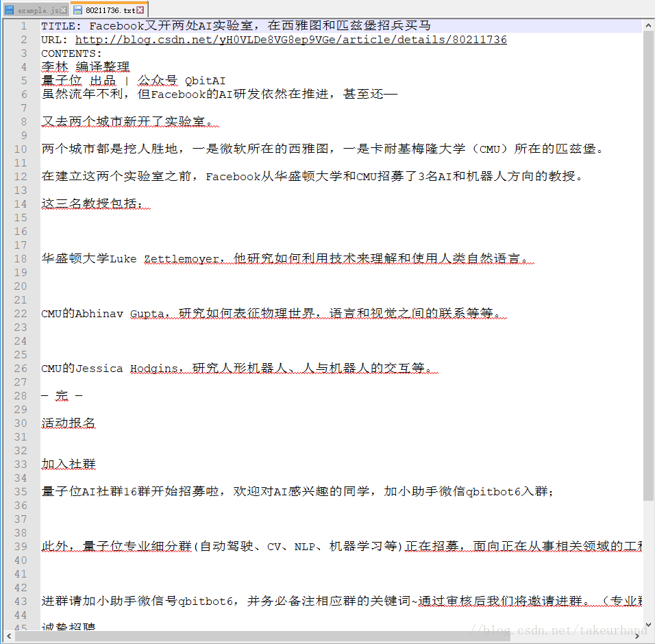This screenshot has height=644, width=655.
Task: Click the name 'Zettlemoyer' on line 18
Action: pos(182,259)
